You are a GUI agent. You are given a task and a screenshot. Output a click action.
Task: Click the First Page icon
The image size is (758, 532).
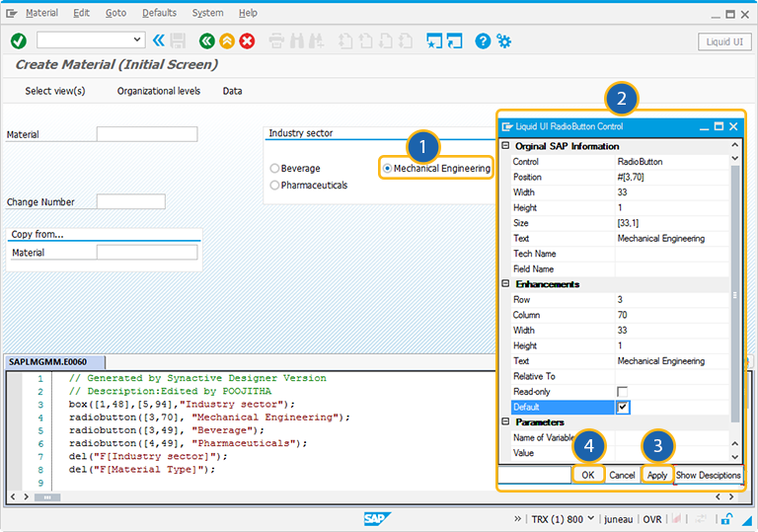tap(345, 41)
